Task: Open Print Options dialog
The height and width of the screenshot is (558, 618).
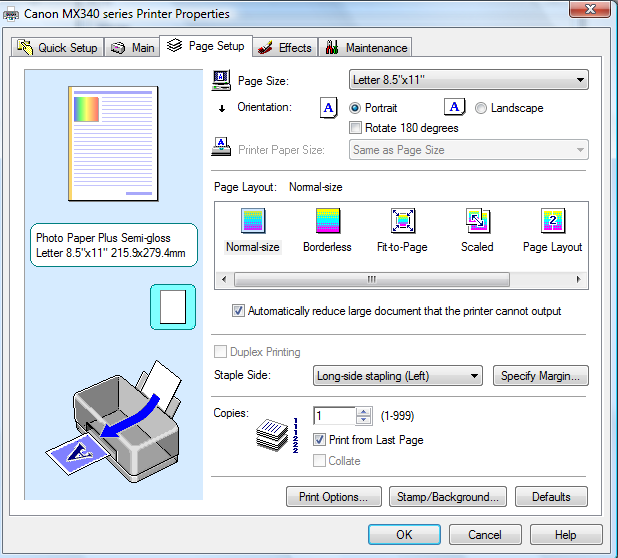Action: 333,497
